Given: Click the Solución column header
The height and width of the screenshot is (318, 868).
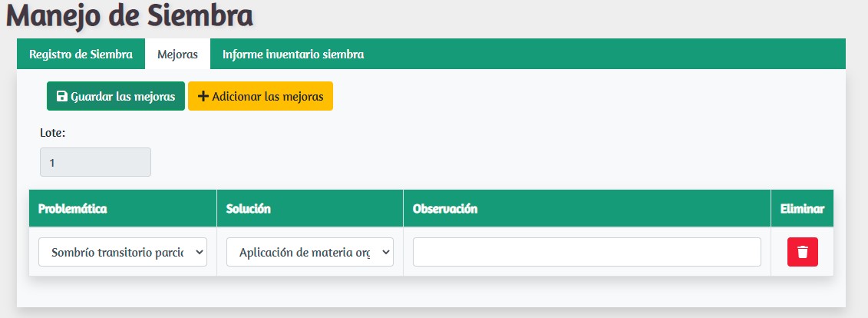Looking at the screenshot, I should (x=249, y=208).
